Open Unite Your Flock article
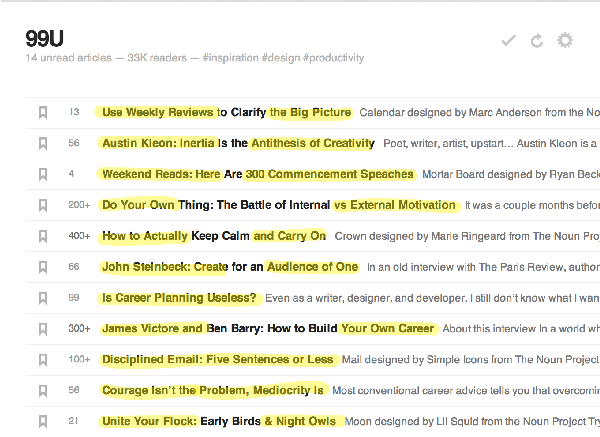Image resolution: width=600 pixels, height=437 pixels. pyautogui.click(x=219, y=421)
